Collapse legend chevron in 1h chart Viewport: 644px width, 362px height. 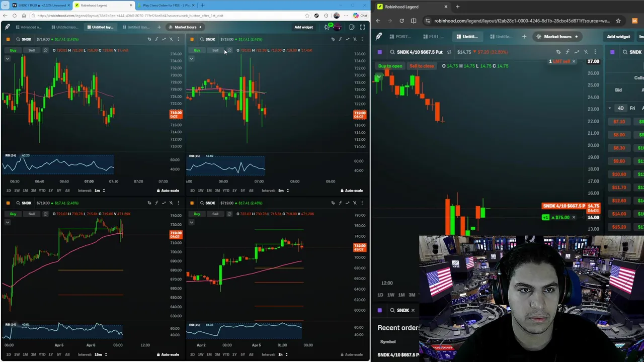pyautogui.click(x=191, y=222)
